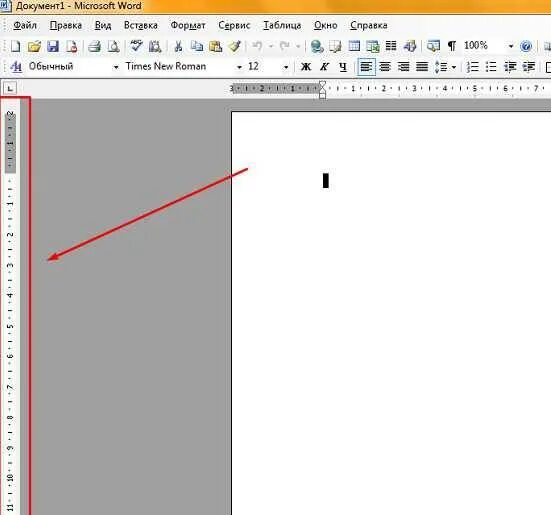
Task: Toggle underline formatting (Ч)
Action: tap(343, 66)
